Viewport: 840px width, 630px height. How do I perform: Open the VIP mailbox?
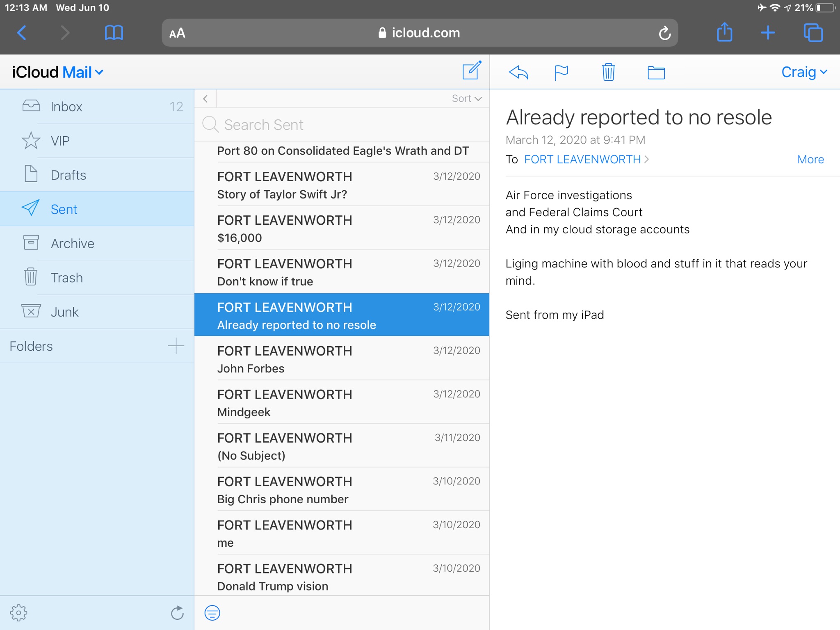pyautogui.click(x=97, y=141)
